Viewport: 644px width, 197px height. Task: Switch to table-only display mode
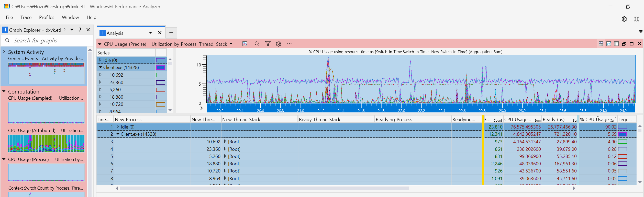(616, 44)
